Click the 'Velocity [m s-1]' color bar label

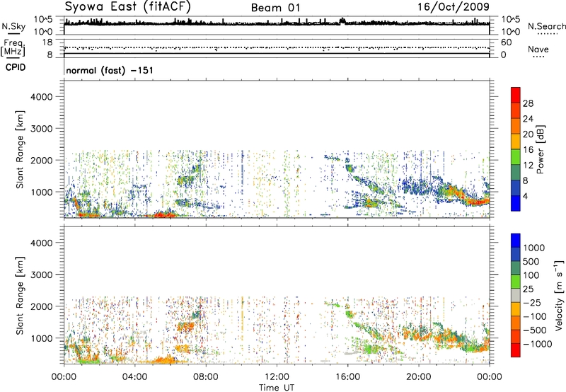(559, 295)
